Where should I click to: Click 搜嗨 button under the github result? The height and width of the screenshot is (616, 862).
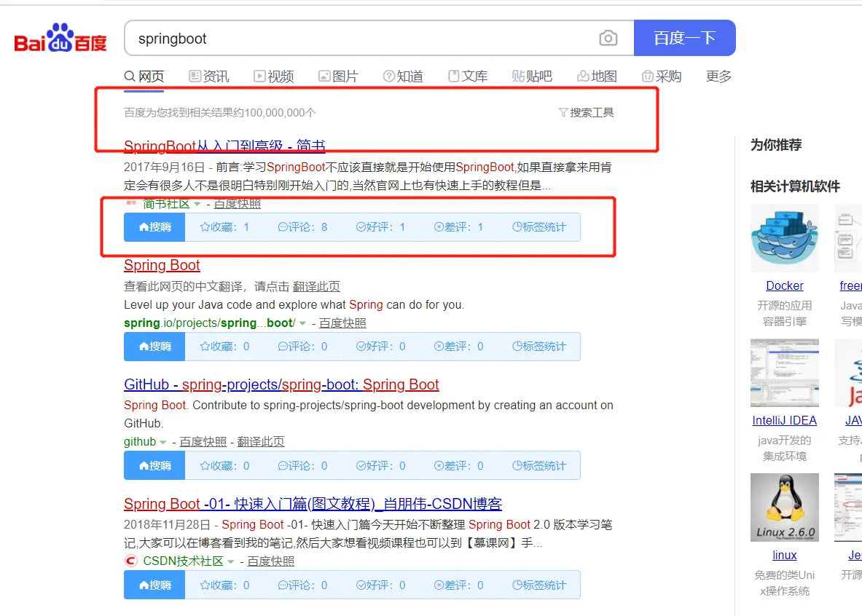click(154, 465)
